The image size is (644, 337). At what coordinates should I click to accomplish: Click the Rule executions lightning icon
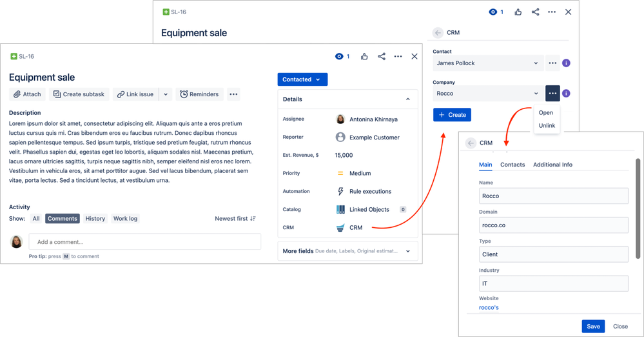tap(340, 191)
